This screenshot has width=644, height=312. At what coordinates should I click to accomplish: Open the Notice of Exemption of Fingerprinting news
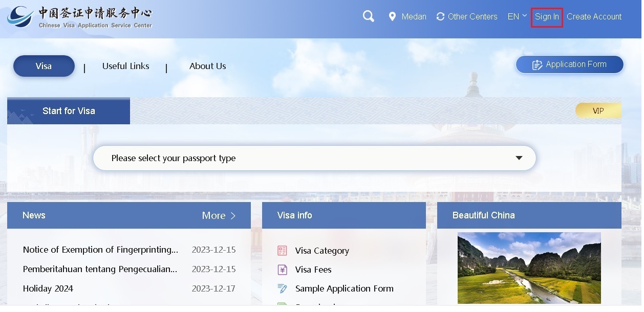coord(100,250)
